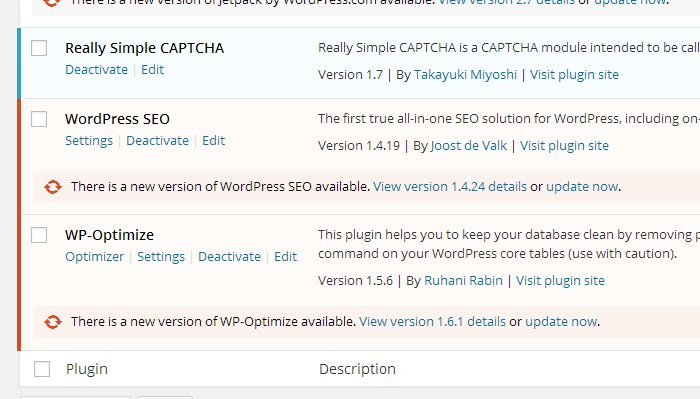Screen dimensions: 700x399
Task: Edit the WP-Optimize plugin
Action: 285,257
